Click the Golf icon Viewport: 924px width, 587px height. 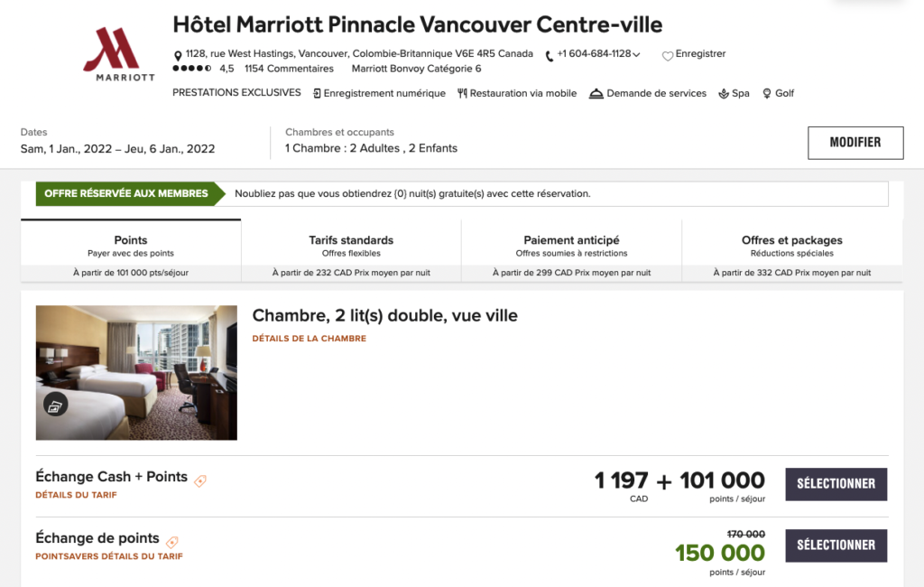tap(767, 93)
